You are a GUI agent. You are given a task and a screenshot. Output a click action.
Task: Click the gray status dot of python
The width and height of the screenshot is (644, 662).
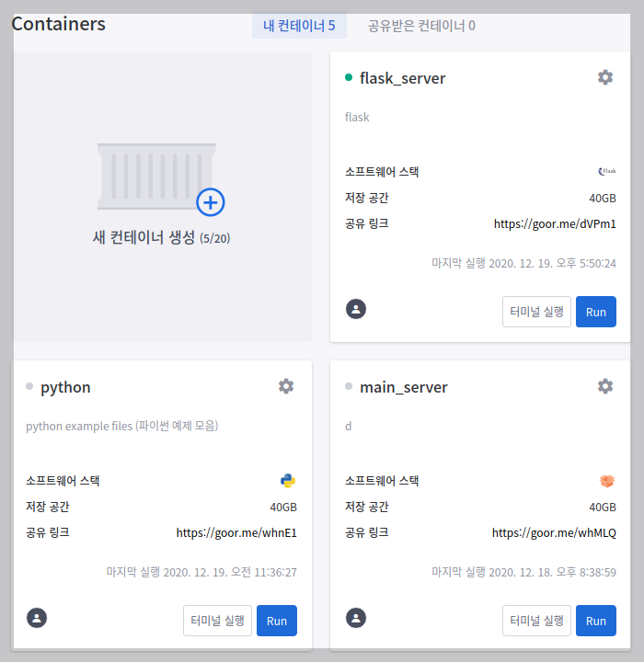29,386
